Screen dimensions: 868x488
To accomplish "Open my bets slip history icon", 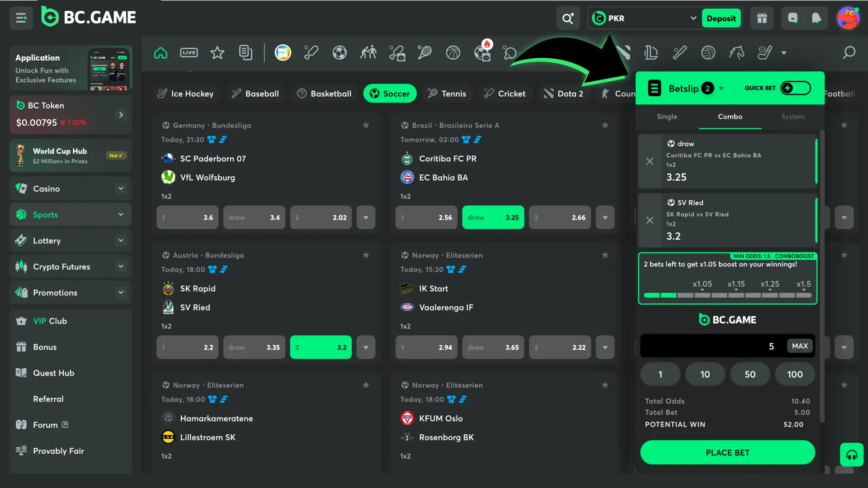I will coord(245,53).
